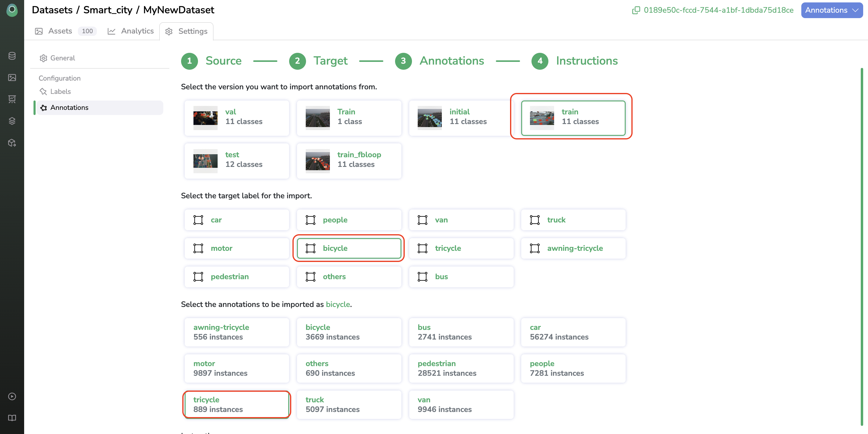Click the app logo at the top left

12,9
